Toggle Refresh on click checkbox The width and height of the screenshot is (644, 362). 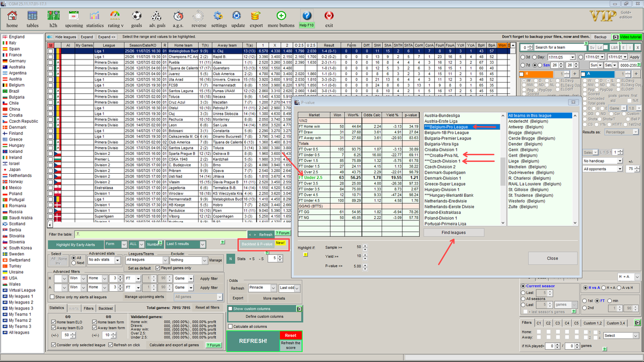point(110,344)
